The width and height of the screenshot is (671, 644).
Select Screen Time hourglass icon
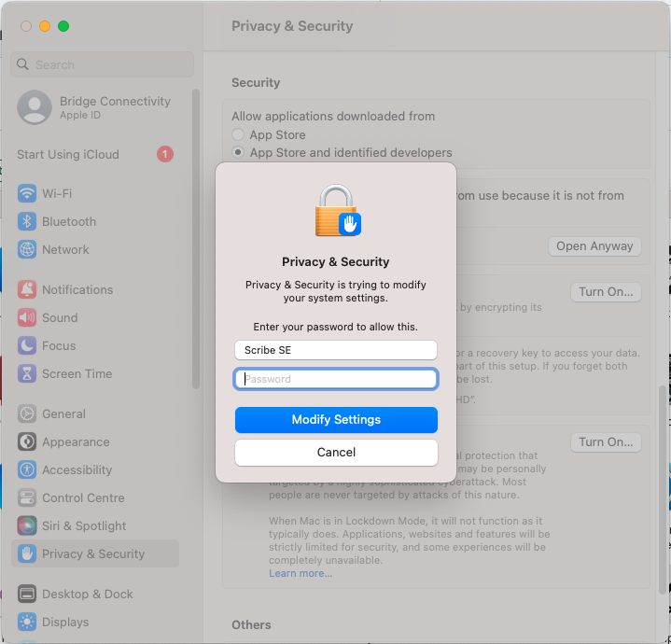point(27,374)
